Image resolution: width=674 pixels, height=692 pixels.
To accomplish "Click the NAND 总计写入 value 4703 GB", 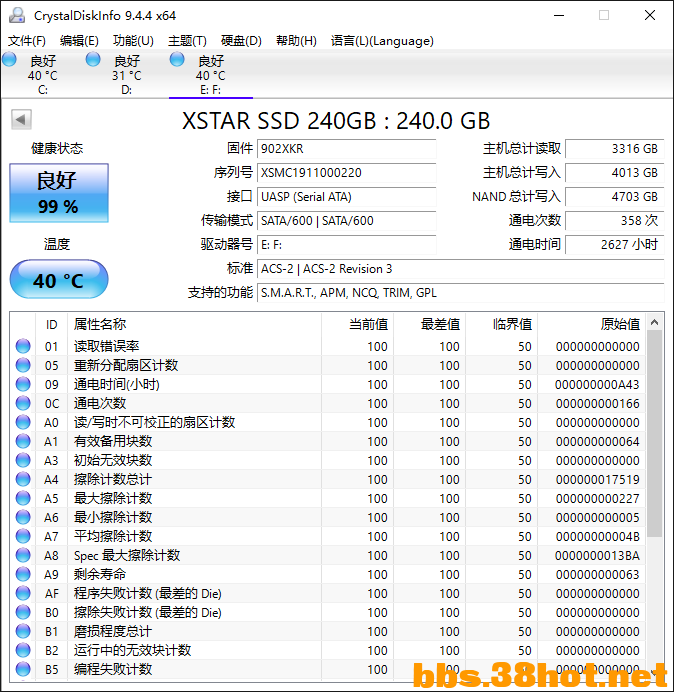I will 614,196.
